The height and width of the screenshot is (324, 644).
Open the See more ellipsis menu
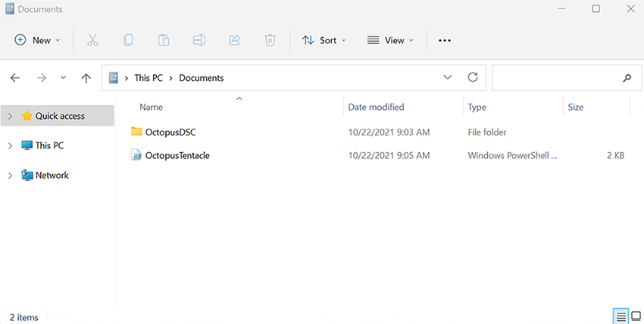445,40
